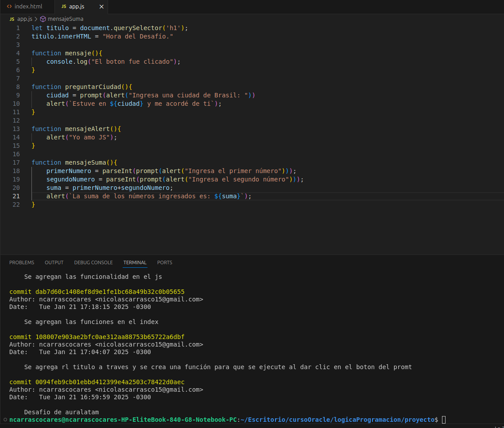Click the JS file icon on app.js tab
This screenshot has width=504, height=428.
click(64, 7)
